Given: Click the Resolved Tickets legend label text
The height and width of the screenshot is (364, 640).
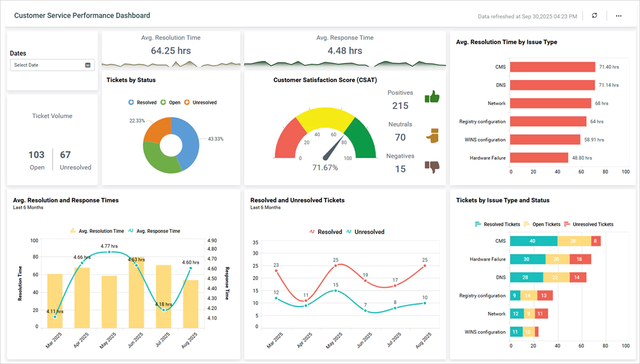Looking at the screenshot, I should 502,224.
